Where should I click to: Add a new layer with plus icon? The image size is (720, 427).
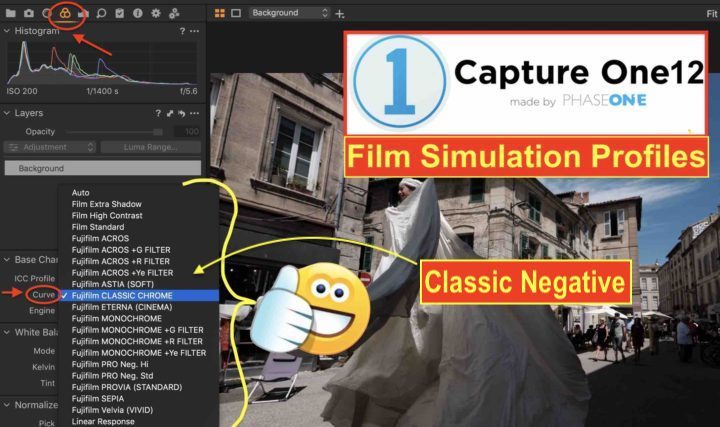340,14
